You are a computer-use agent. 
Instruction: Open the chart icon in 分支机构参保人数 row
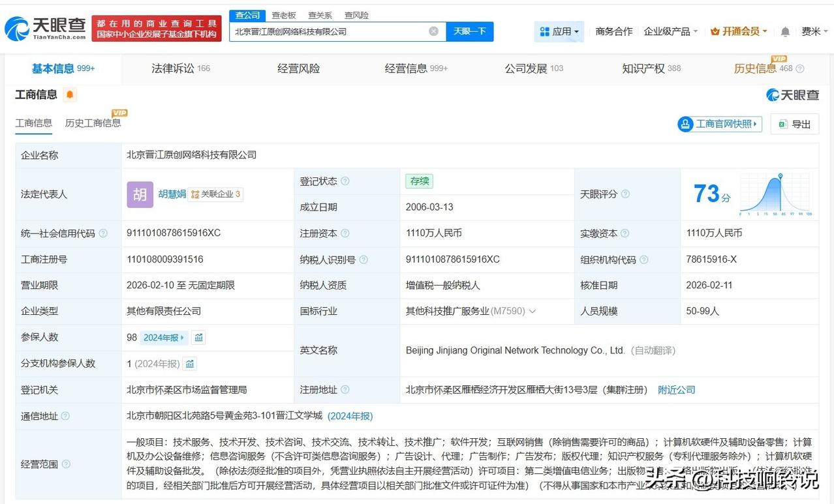(x=190, y=363)
